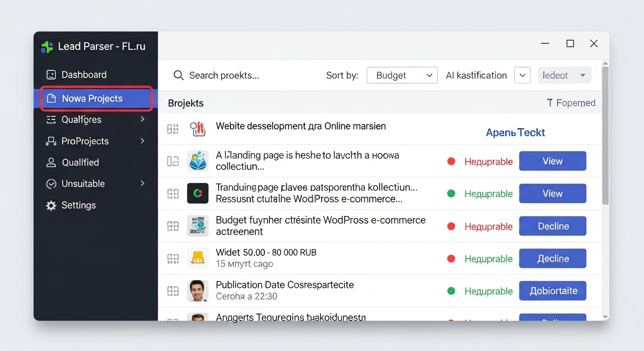Toggle grid icon on Budget WordPress row

pyautogui.click(x=173, y=226)
